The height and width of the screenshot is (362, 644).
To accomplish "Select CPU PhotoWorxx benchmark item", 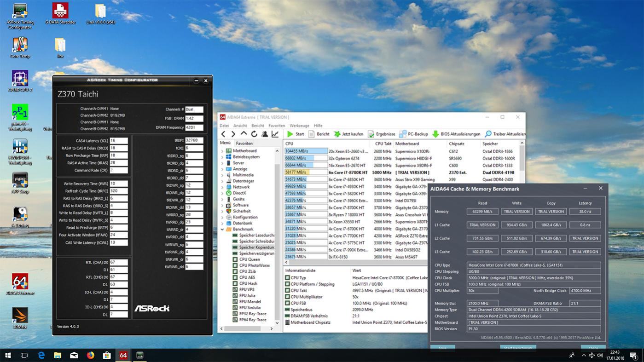I will (251, 265).
